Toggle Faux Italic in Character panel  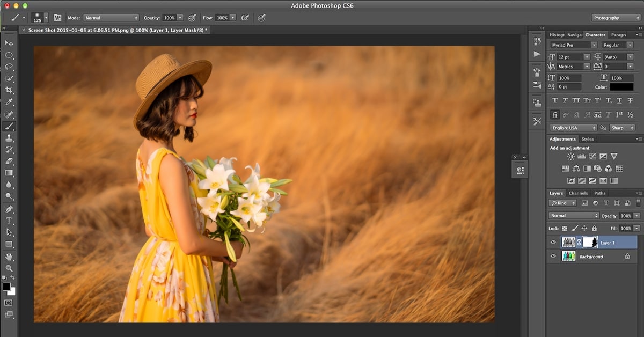point(566,100)
